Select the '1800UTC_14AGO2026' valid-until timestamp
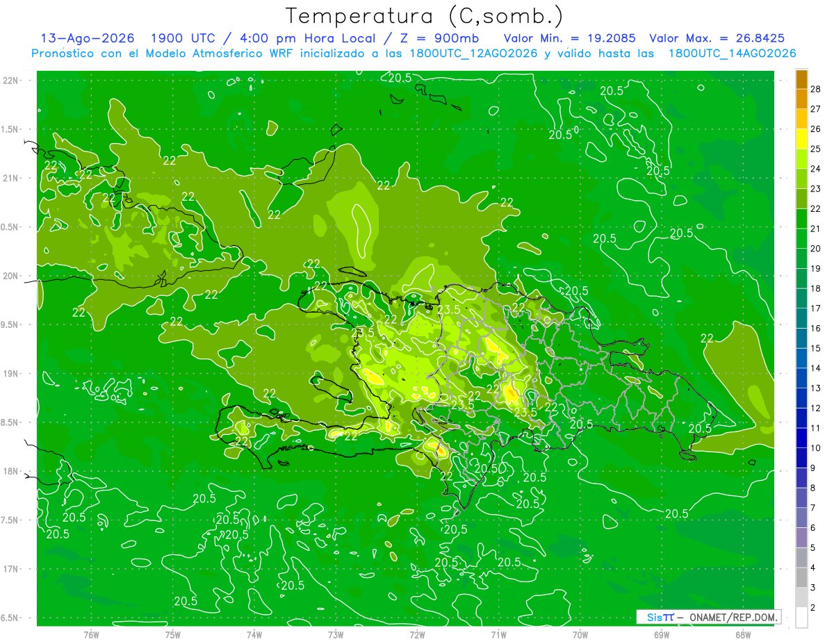Screen dimensions: 834x644 (x=732, y=53)
